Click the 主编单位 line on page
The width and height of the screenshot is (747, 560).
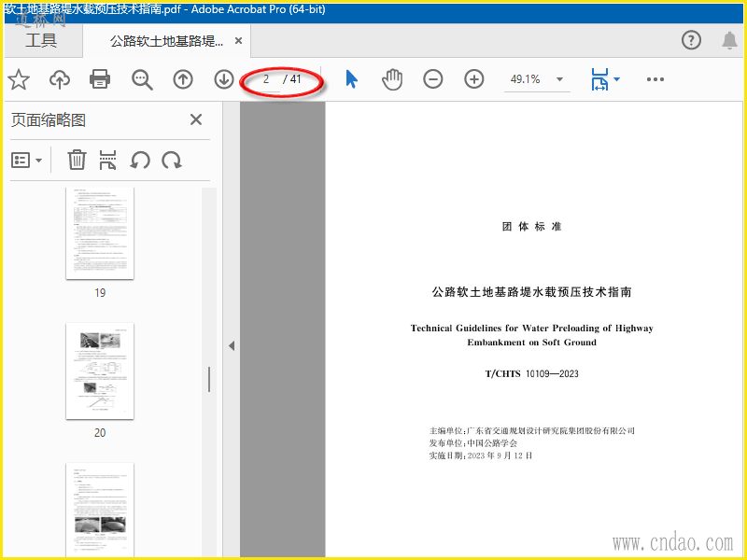[x=531, y=431]
